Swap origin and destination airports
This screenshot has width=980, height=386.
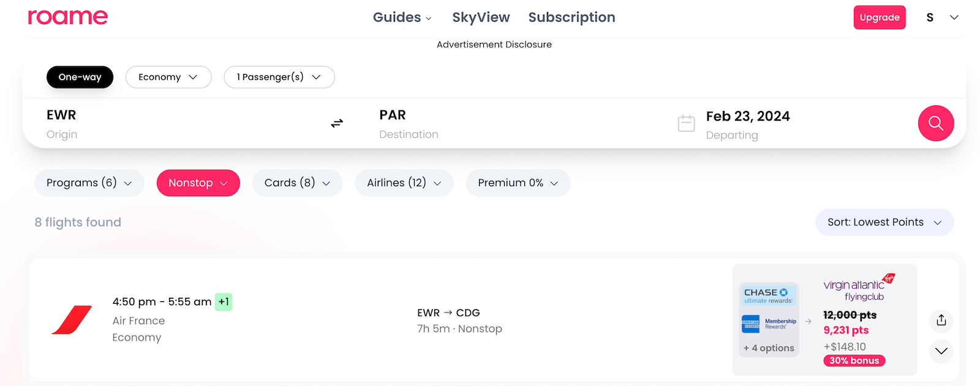click(337, 123)
